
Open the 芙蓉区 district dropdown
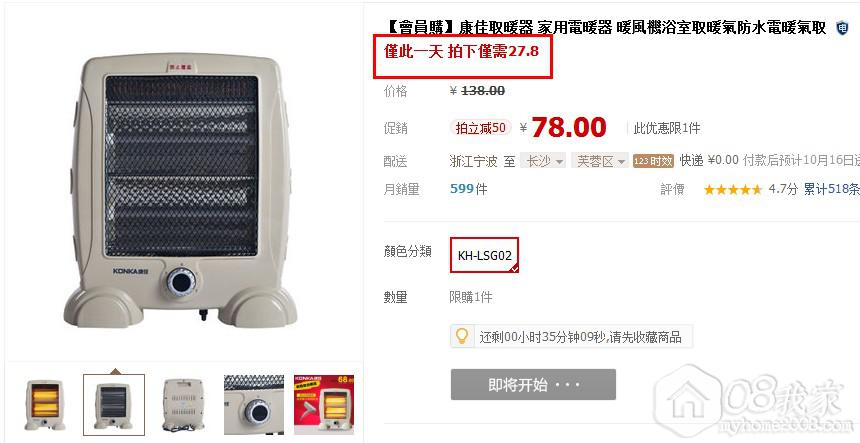(x=599, y=161)
